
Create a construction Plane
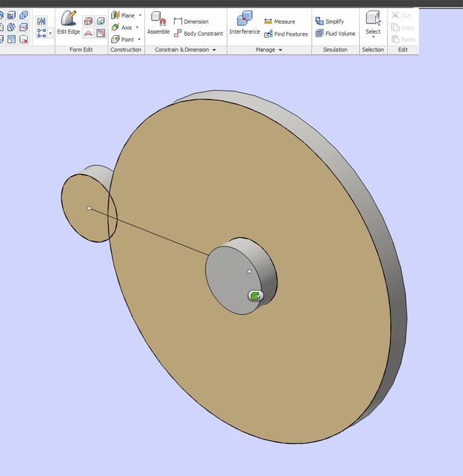pos(123,15)
